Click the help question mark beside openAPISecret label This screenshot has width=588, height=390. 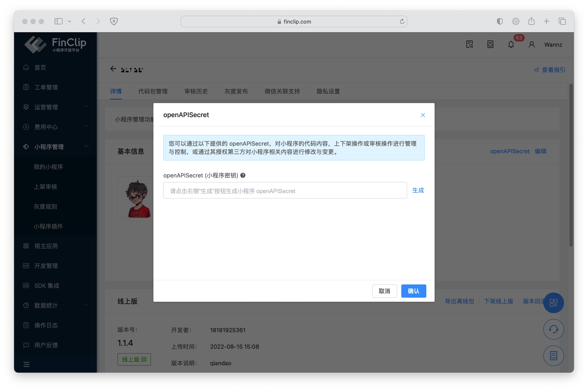click(x=243, y=175)
